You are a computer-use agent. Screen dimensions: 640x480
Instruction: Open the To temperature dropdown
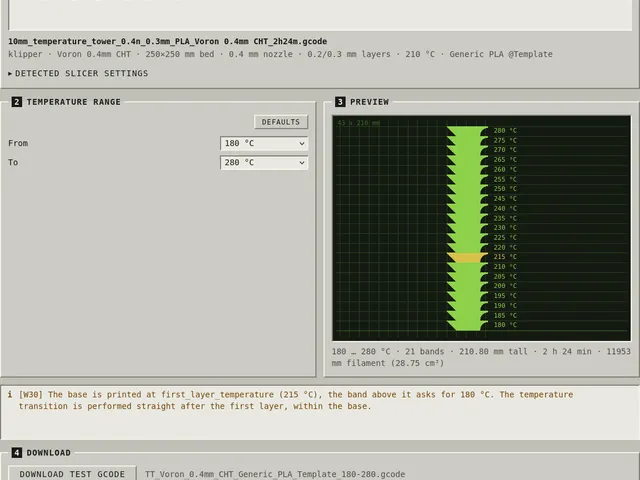pyautogui.click(x=264, y=162)
